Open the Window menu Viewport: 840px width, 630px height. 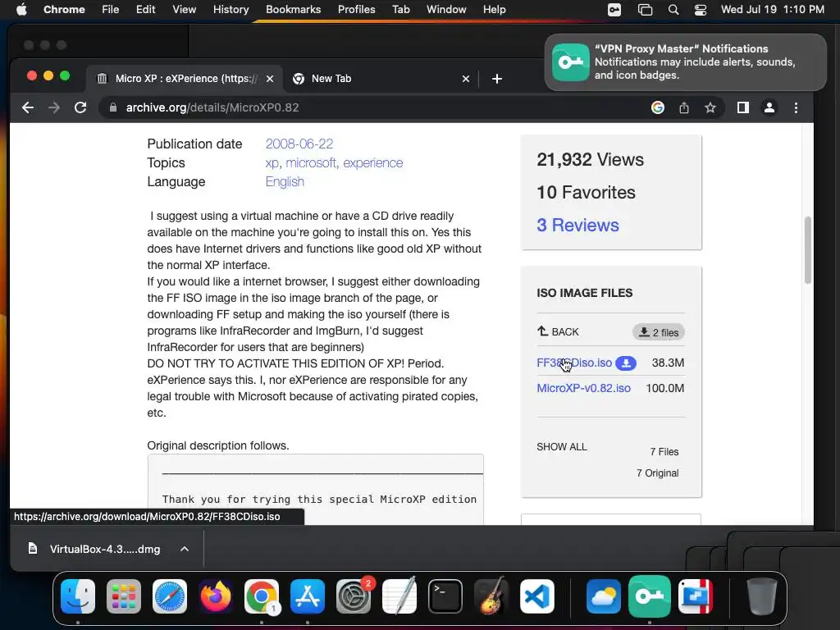[x=446, y=10]
